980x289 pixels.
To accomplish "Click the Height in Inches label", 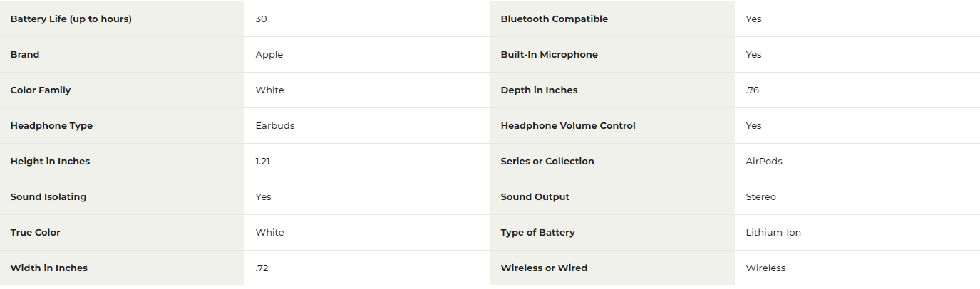I will pos(50,162).
